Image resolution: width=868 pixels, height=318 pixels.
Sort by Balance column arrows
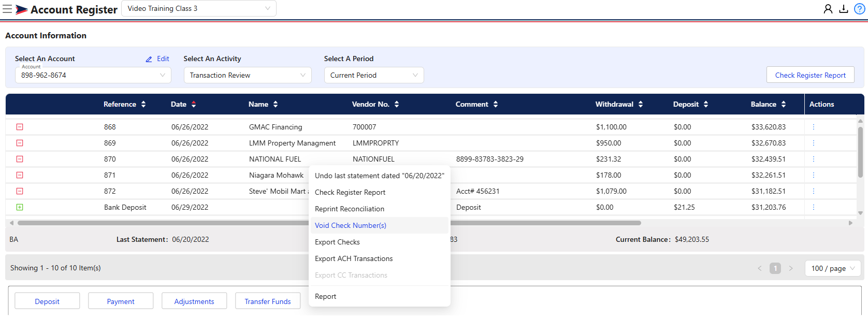[784, 104]
